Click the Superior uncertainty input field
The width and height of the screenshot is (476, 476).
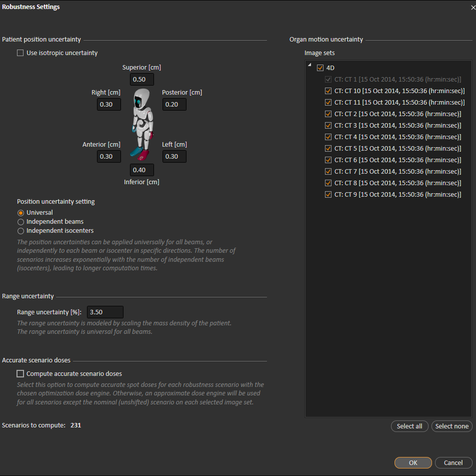click(142, 80)
